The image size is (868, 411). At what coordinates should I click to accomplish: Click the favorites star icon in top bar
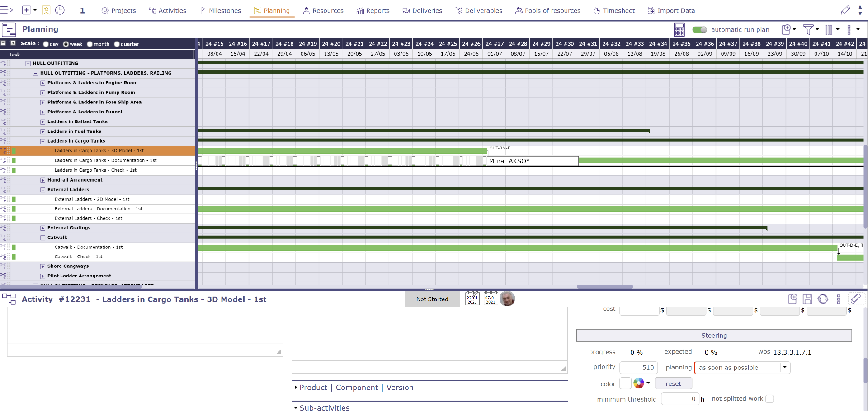pos(46,10)
